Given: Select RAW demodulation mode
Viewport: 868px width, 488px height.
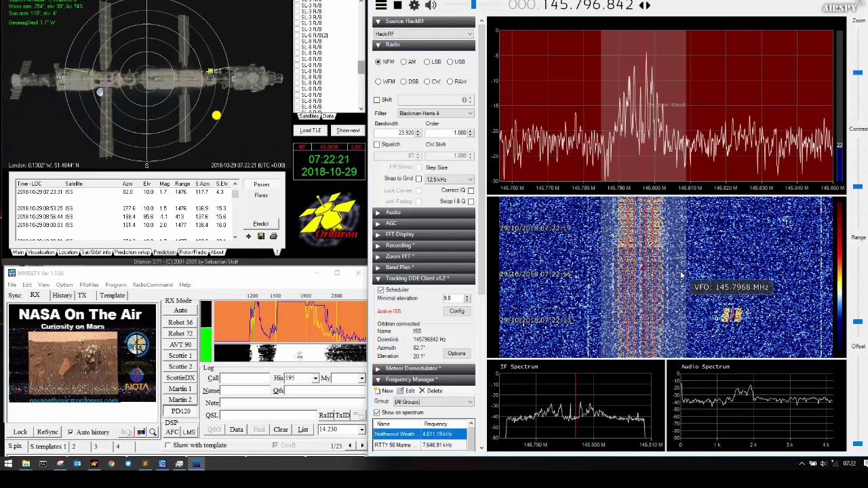Looking at the screenshot, I should (457, 81).
